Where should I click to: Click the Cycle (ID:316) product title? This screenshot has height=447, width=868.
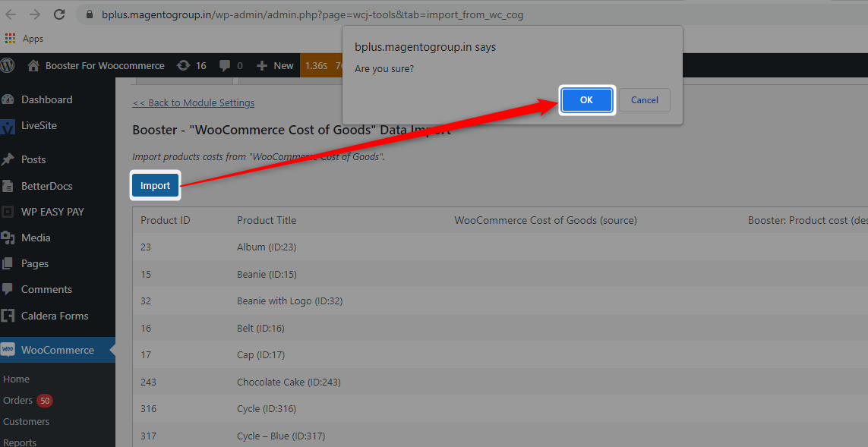[267, 409]
